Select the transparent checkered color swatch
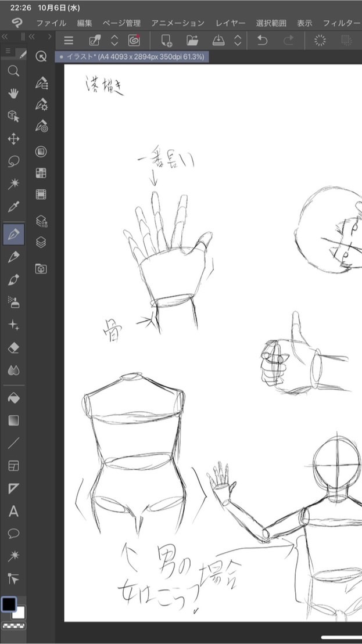This screenshot has height=644, width=362. click(13, 626)
